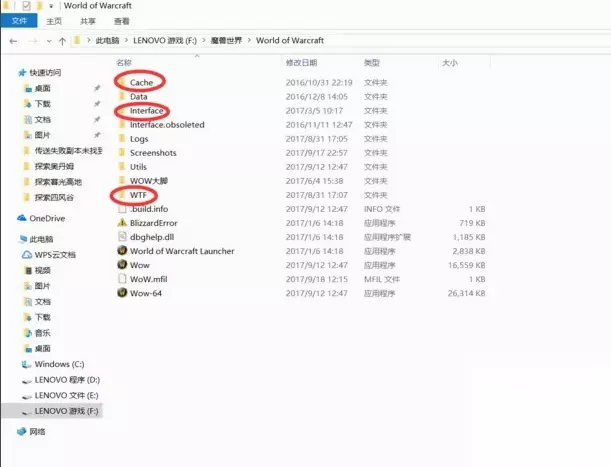
Task: Open the 文件 ribbon tab
Action: (19, 21)
